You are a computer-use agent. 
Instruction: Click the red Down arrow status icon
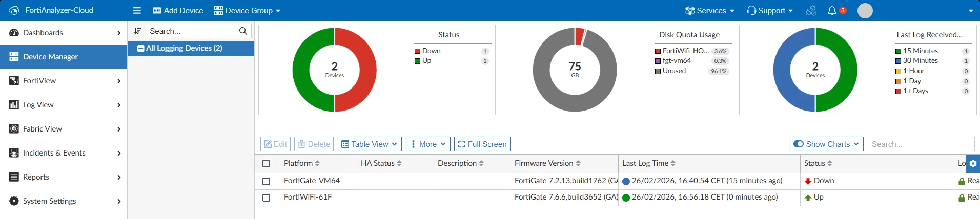tap(808, 181)
